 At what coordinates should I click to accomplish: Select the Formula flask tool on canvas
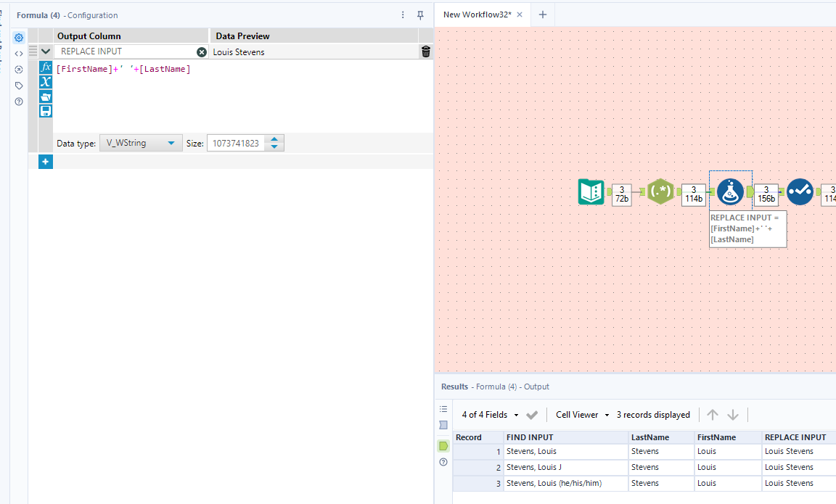click(x=730, y=191)
